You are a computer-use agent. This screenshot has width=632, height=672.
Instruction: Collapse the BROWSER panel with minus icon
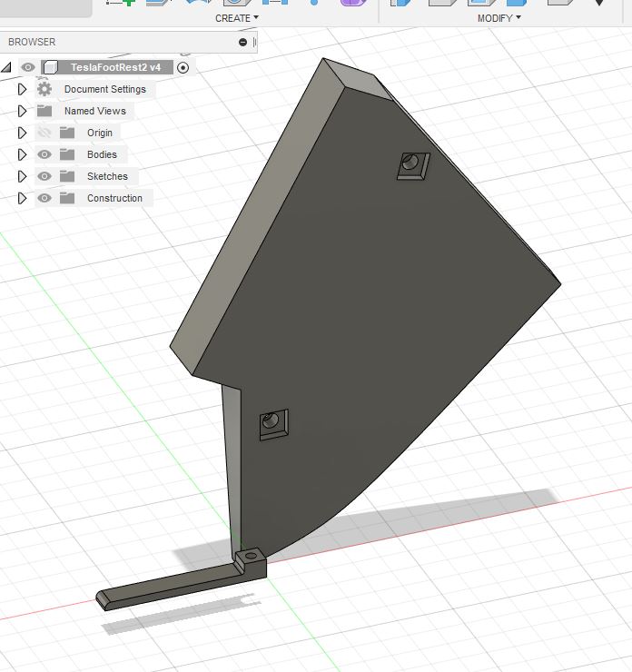pyautogui.click(x=242, y=42)
